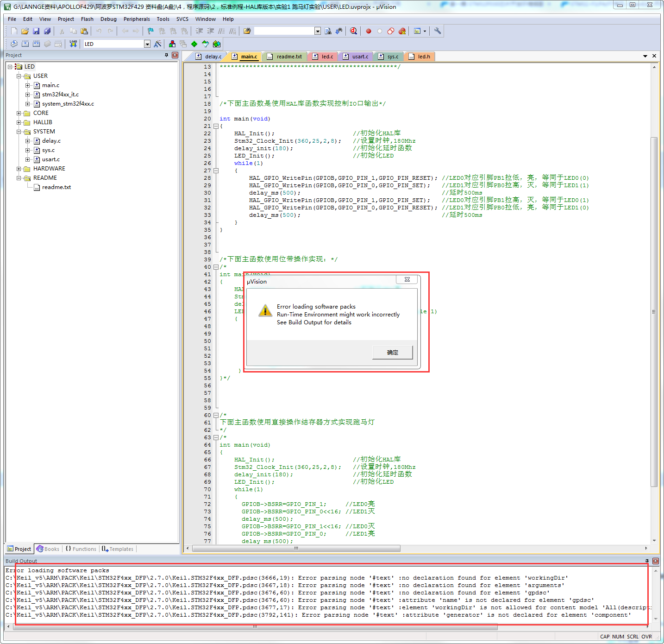Open the Peripherals menu
The height and width of the screenshot is (644, 664).
[x=137, y=19]
